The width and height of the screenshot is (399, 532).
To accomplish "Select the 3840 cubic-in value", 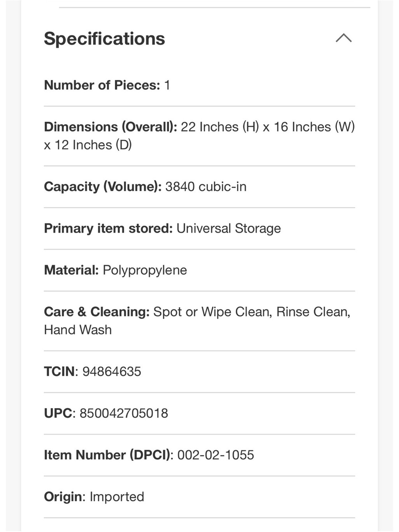I will click(206, 187).
